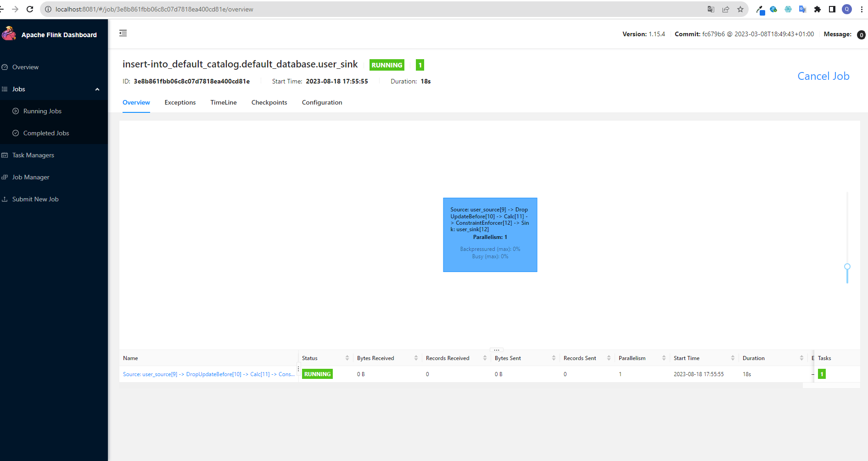
Task: Collapse the Jobs sidebar menu
Action: (97, 89)
